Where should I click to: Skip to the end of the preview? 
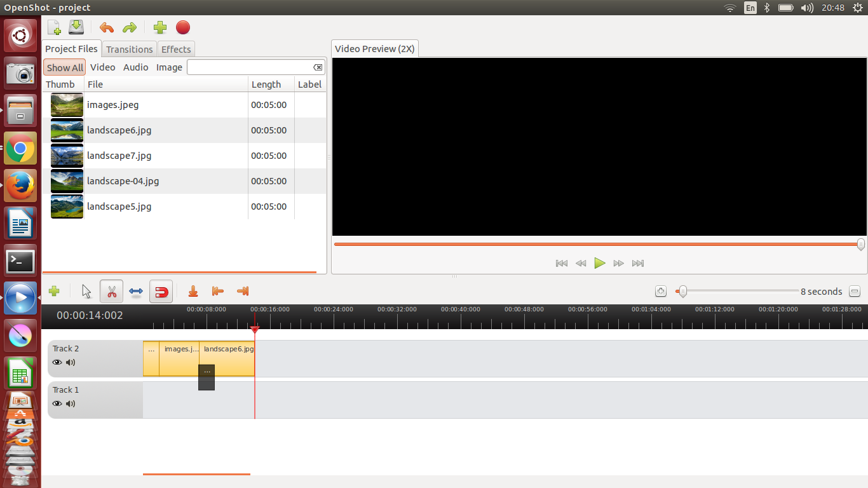(638, 263)
